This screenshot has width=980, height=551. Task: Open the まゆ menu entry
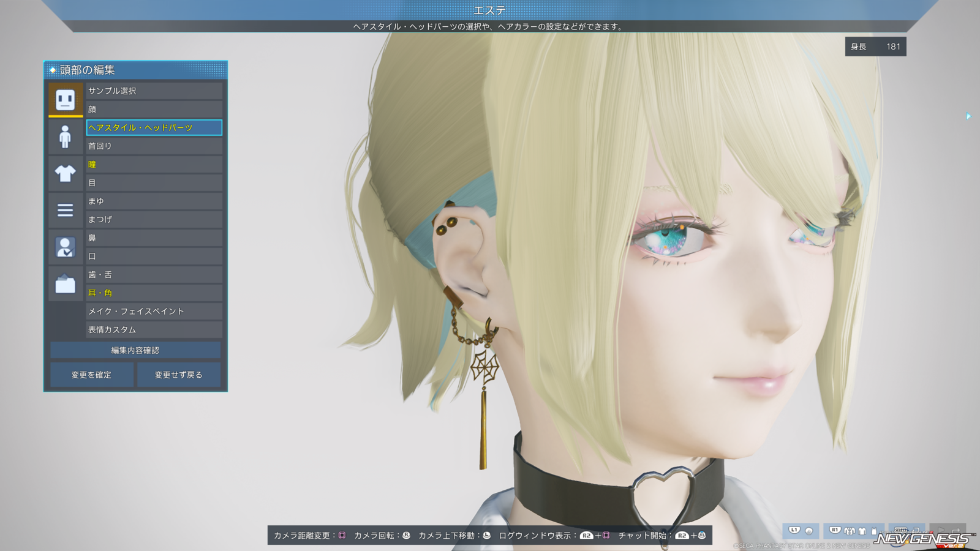[154, 201]
